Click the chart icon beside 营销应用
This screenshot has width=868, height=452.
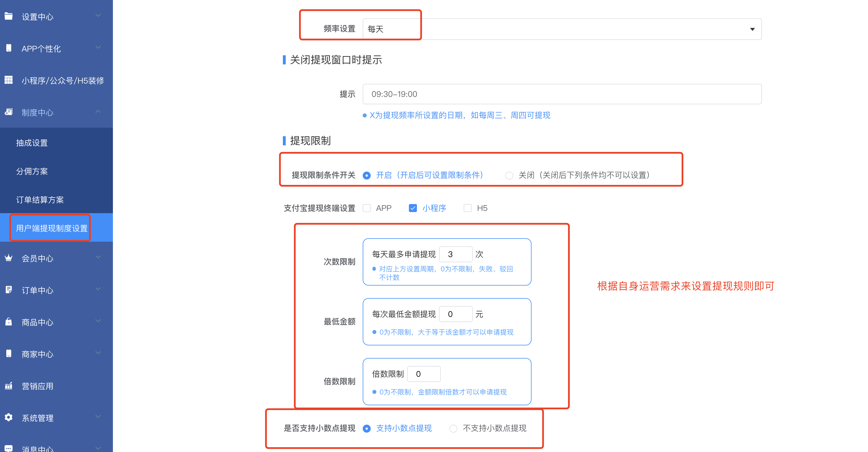click(x=9, y=386)
